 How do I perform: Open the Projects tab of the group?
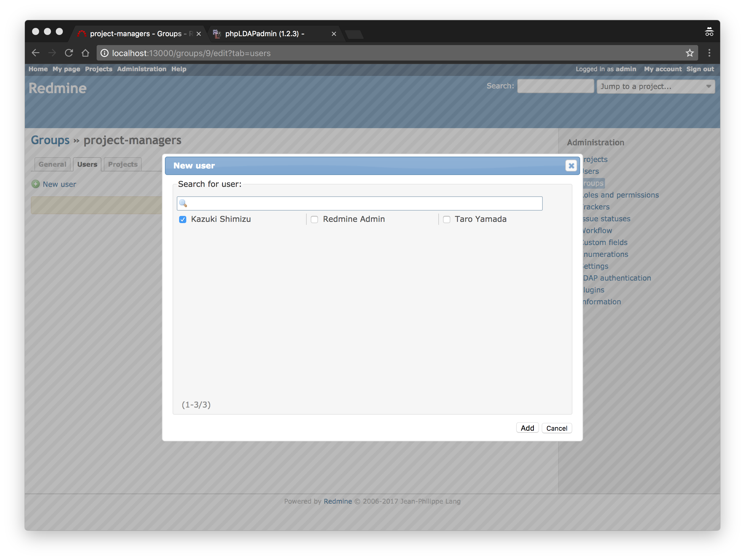point(122,164)
